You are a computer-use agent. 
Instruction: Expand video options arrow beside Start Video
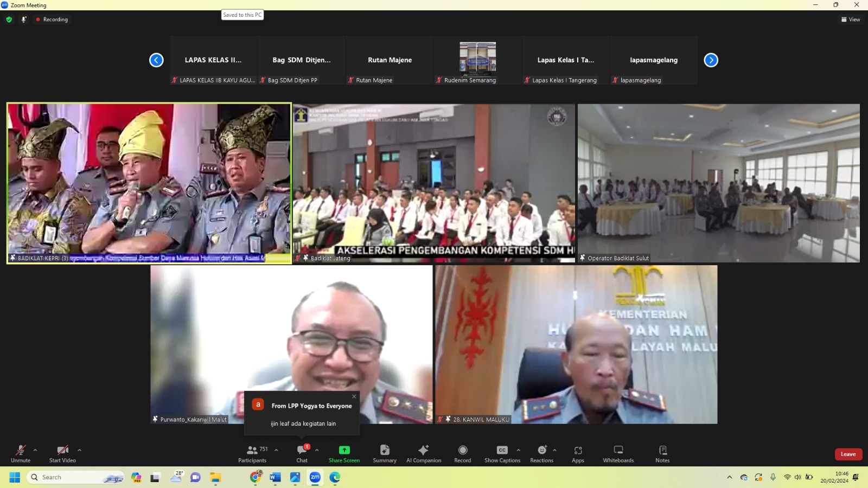point(79,450)
